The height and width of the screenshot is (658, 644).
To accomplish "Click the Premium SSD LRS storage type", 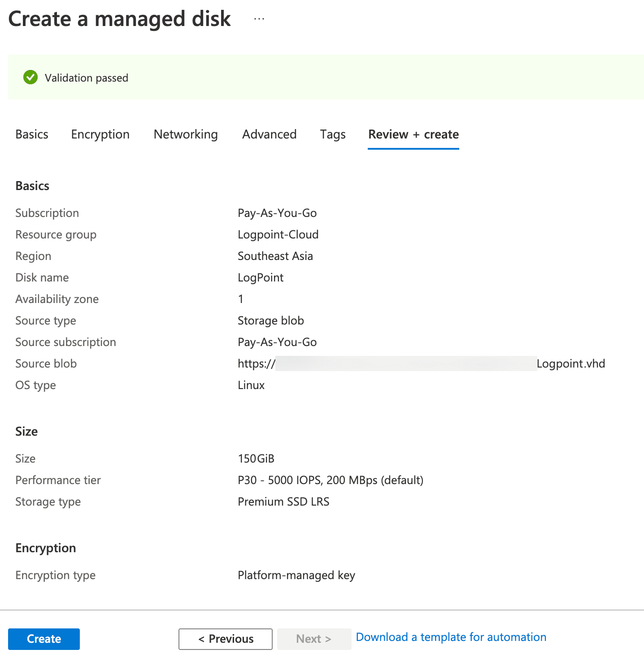I will click(x=283, y=502).
